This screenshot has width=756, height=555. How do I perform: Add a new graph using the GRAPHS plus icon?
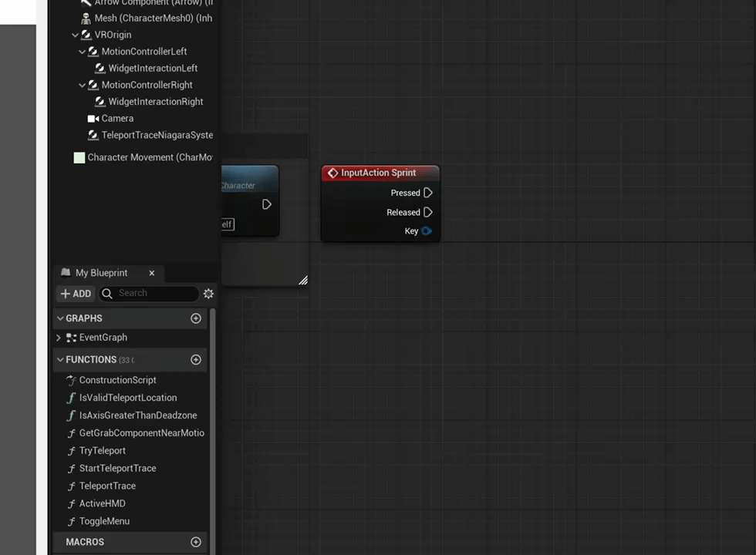195,318
